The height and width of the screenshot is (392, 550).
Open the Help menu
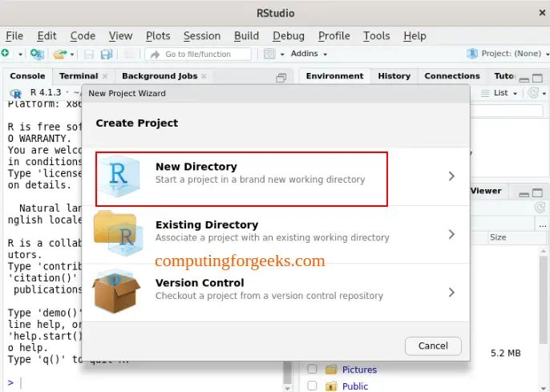pos(415,36)
